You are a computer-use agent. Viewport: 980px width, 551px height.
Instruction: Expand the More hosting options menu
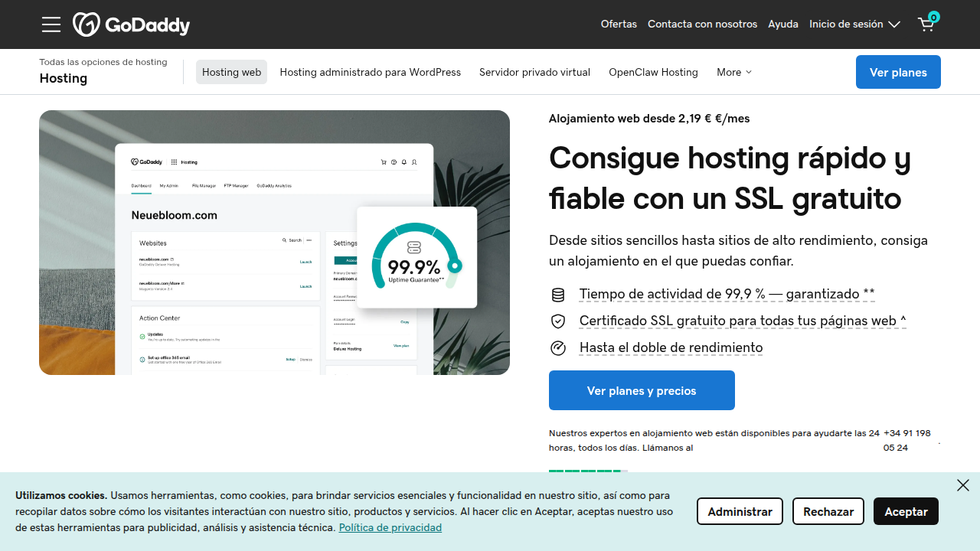[x=734, y=72]
